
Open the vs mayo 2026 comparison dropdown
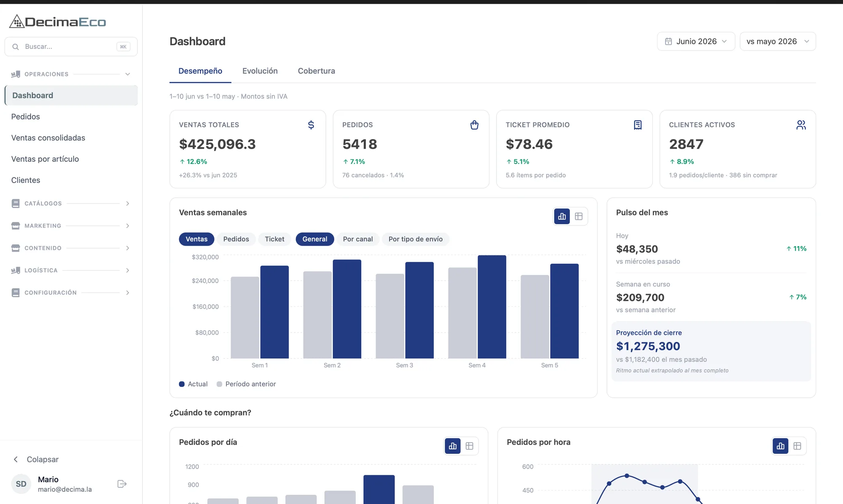click(x=778, y=41)
